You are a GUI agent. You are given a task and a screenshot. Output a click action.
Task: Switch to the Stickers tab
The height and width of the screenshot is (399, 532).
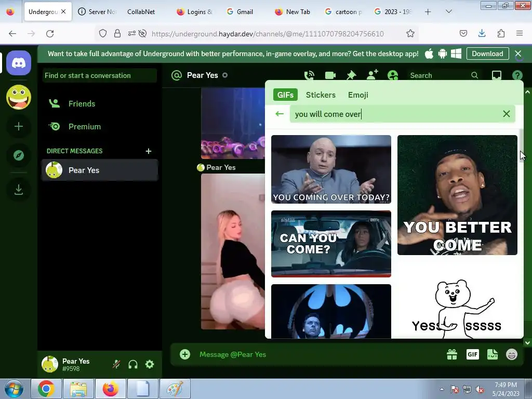click(x=321, y=95)
